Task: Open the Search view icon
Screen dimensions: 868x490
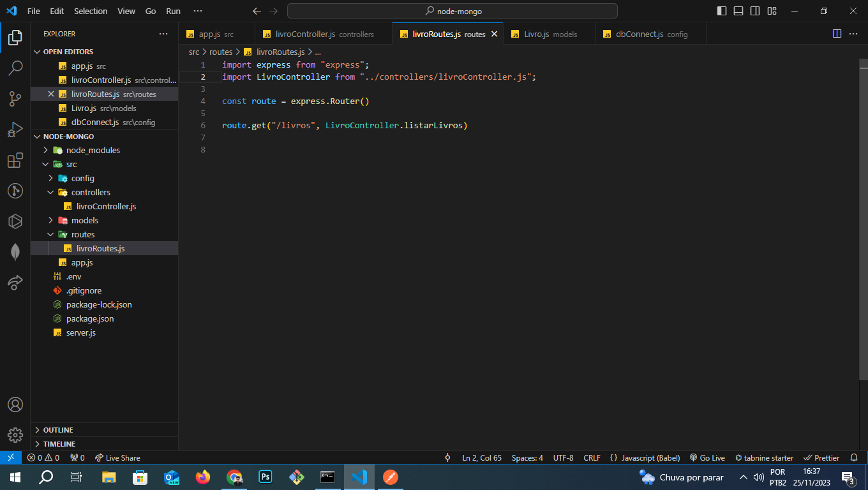Action: tap(15, 68)
